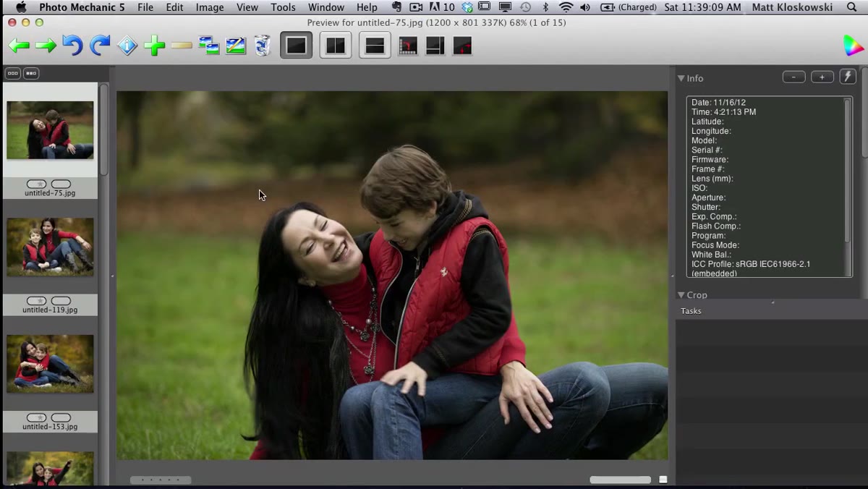Click the Time: 4:21:13 PM line
868x489 pixels.
[723, 112]
